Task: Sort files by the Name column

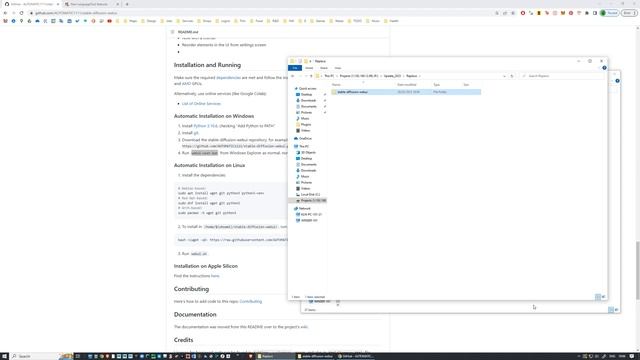Action: coord(336,85)
